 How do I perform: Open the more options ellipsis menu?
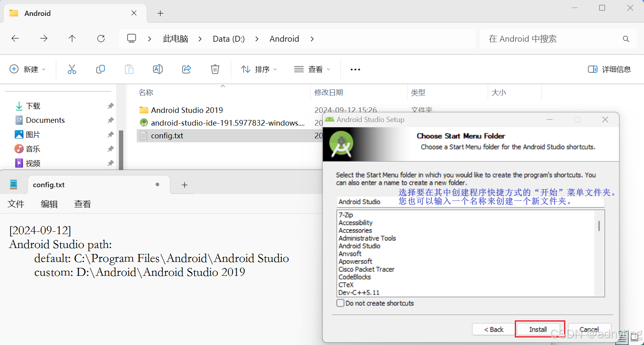click(355, 70)
